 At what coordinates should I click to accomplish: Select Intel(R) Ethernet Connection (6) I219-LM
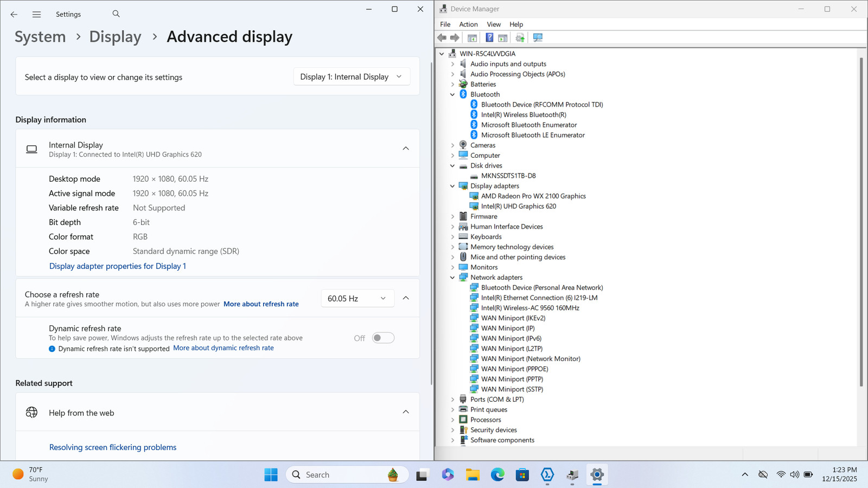pos(539,298)
